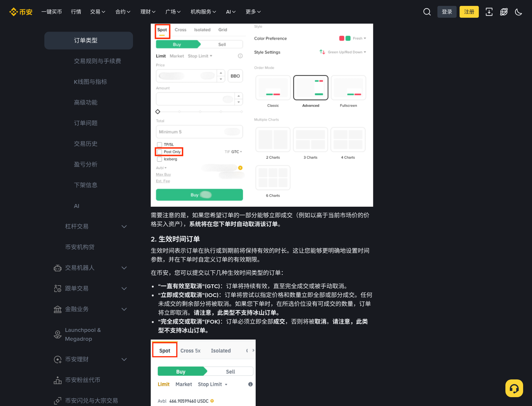Expand the 杠杆交易 sidebar section

[124, 226]
